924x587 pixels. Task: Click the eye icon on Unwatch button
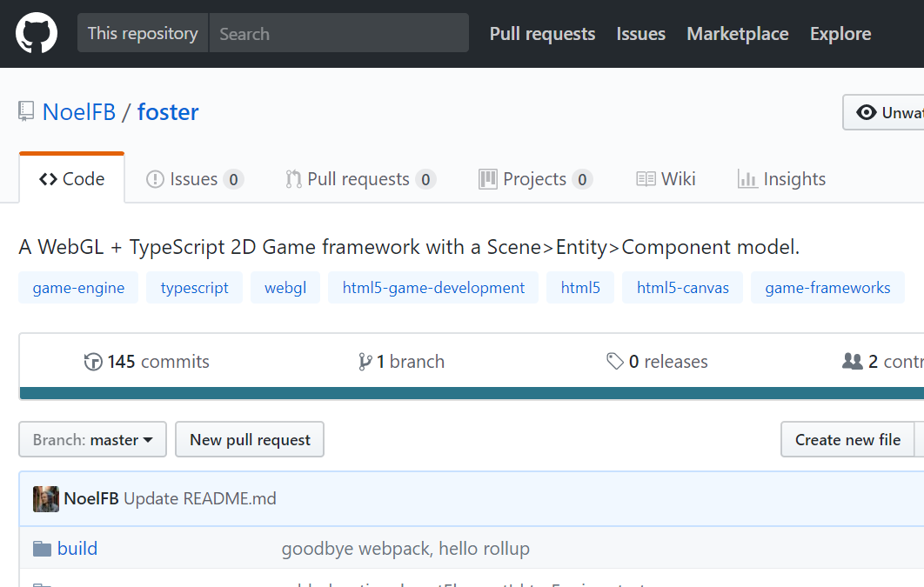[x=867, y=112]
